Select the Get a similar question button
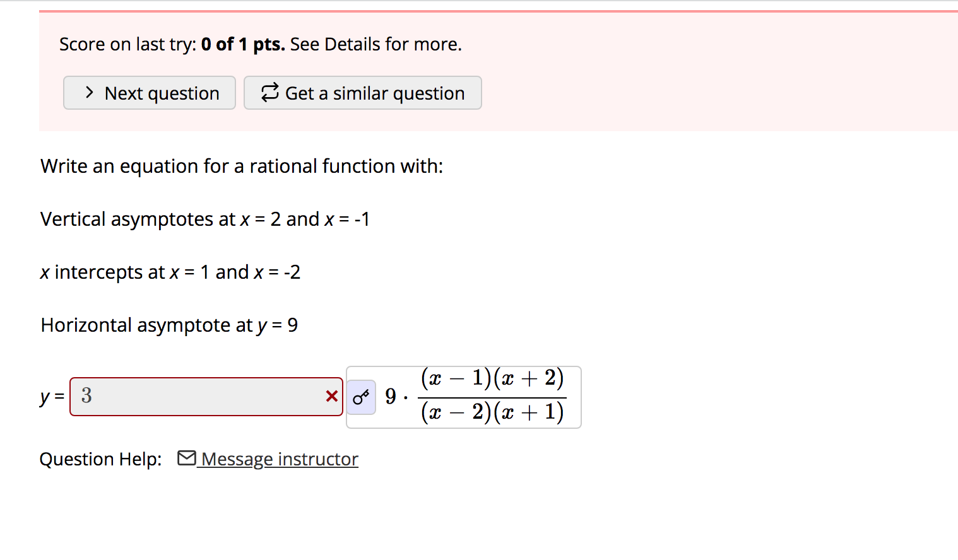This screenshot has width=958, height=560. [363, 93]
